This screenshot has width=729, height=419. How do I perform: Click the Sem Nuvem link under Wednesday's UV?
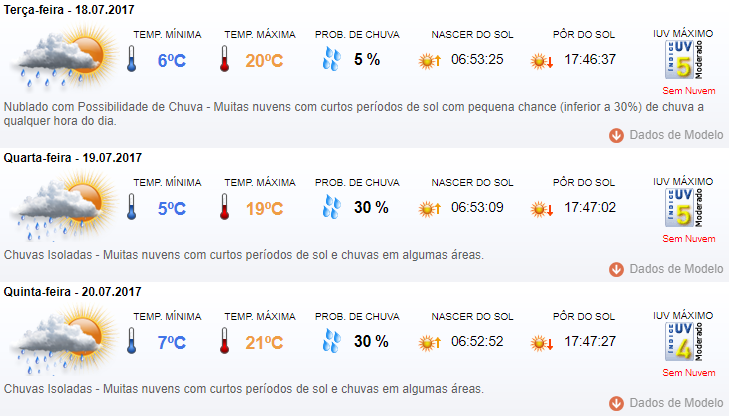689,239
